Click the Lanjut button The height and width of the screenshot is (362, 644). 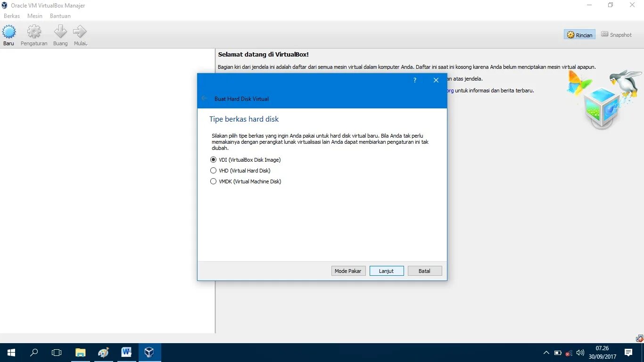[387, 271]
